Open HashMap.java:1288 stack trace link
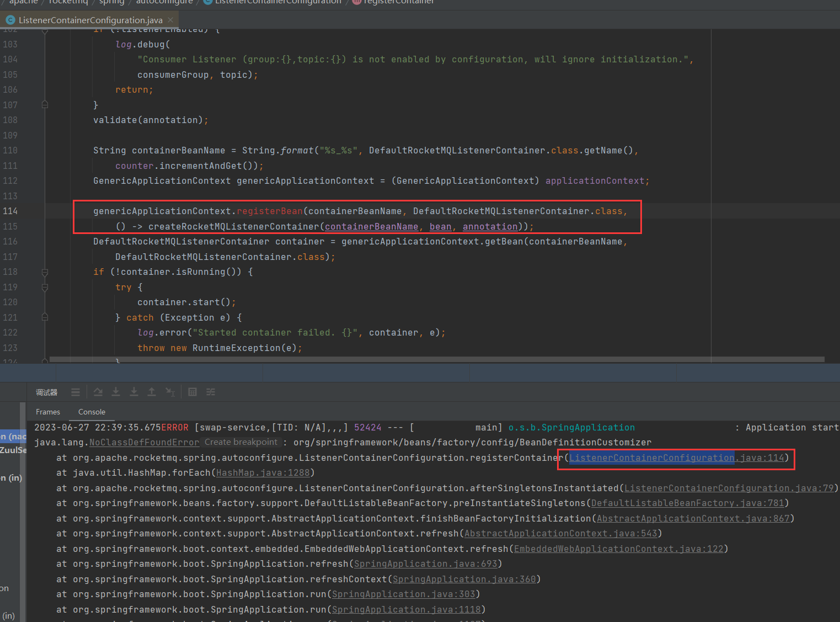This screenshot has width=840, height=622. coord(263,473)
